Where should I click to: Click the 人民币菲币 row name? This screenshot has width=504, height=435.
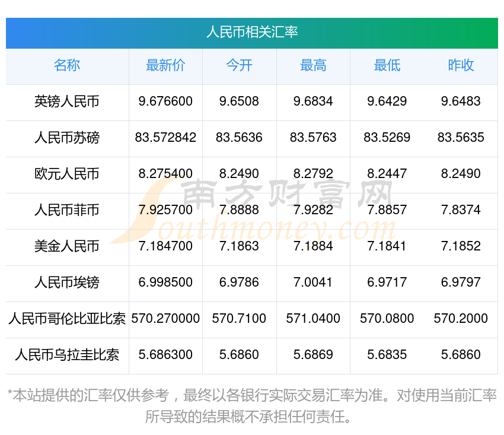click(x=67, y=210)
